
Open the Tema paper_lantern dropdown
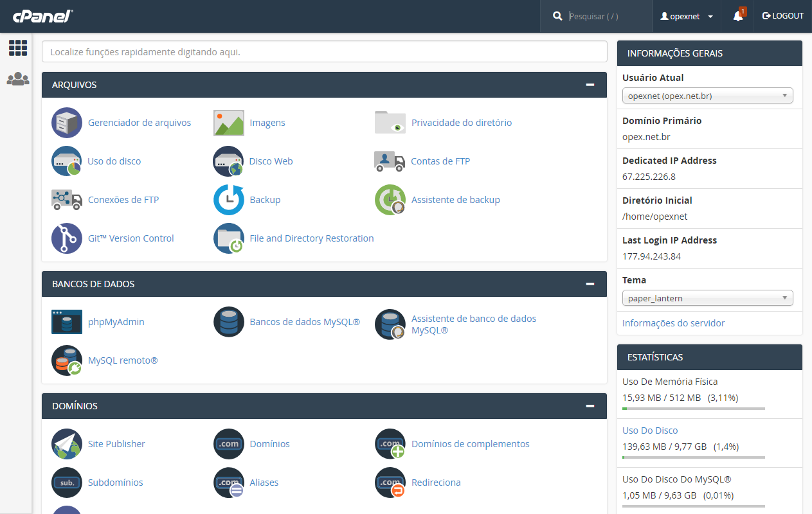tap(708, 298)
